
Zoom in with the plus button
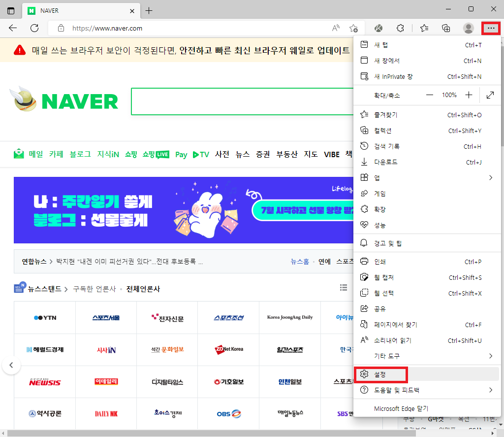click(x=469, y=95)
